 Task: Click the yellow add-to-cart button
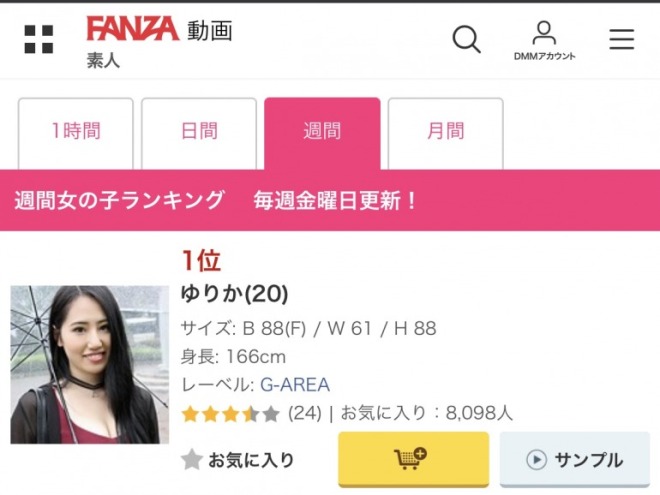click(x=413, y=459)
